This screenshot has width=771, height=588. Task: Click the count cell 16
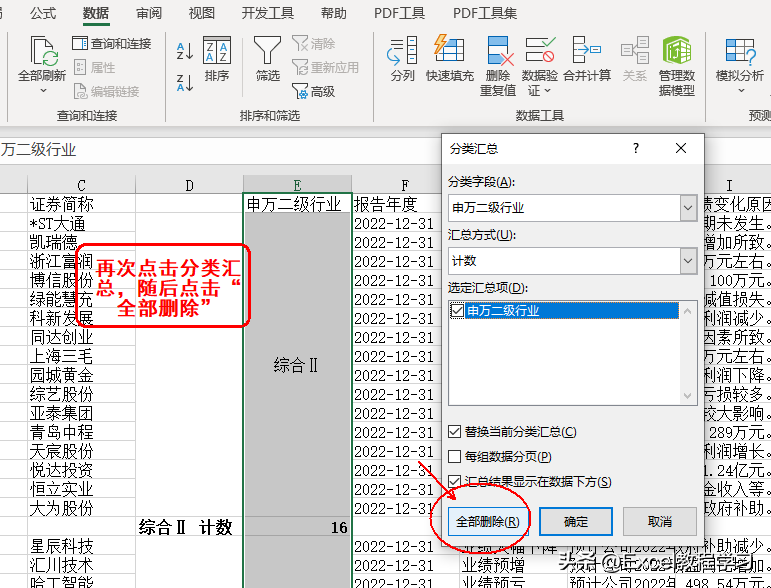click(297, 527)
